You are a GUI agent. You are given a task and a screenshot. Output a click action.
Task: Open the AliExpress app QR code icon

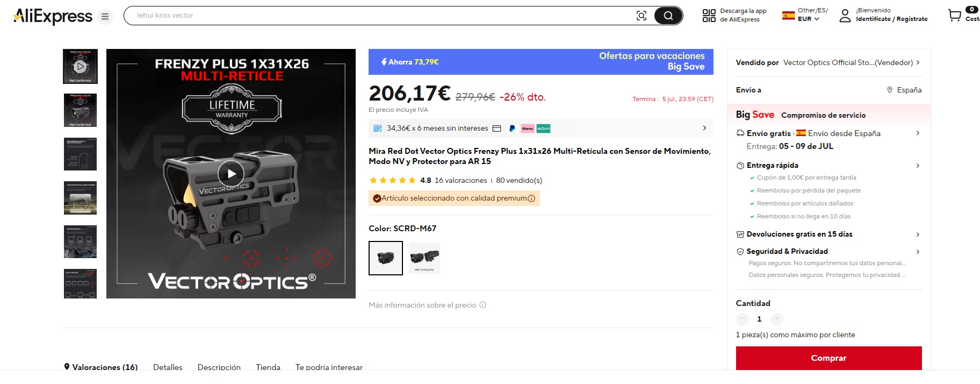(x=709, y=16)
